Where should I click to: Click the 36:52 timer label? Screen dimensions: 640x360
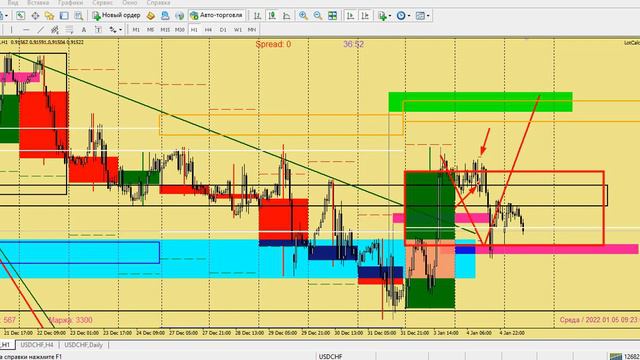(353, 44)
